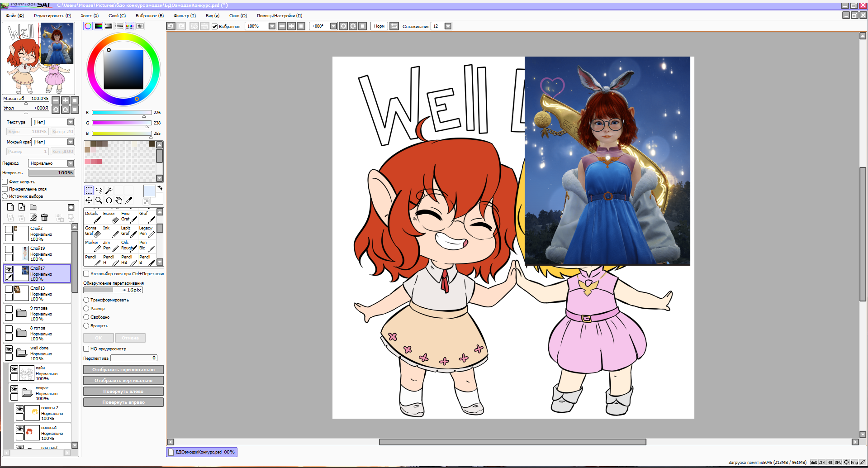This screenshot has height=468, width=868.
Task: Open the Сглаживание value dropdown
Action: pyautogui.click(x=448, y=26)
